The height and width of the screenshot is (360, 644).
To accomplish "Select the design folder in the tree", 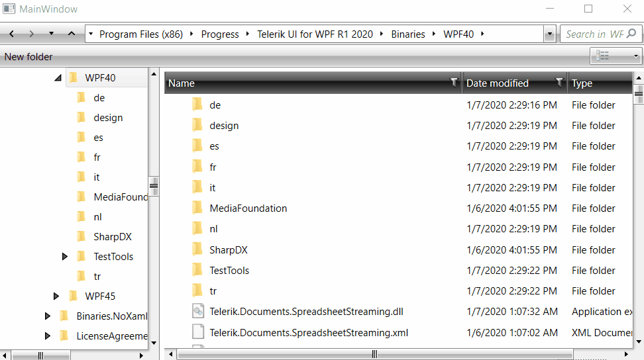I will [108, 118].
